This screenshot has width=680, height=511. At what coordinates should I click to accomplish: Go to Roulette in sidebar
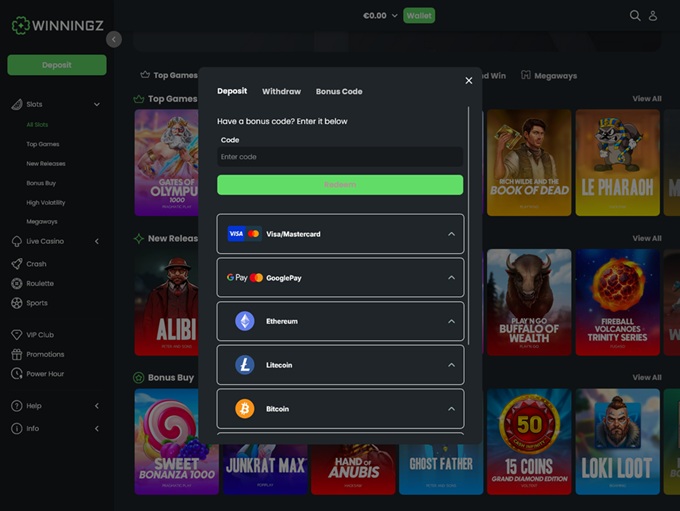pyautogui.click(x=40, y=283)
